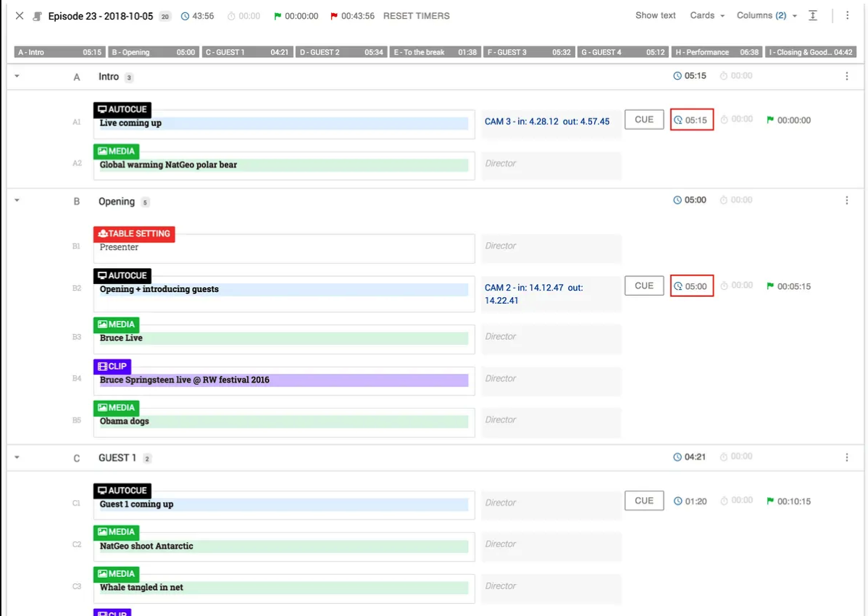This screenshot has height=616, width=868.
Task: Click the red end flag in header
Action: click(334, 16)
